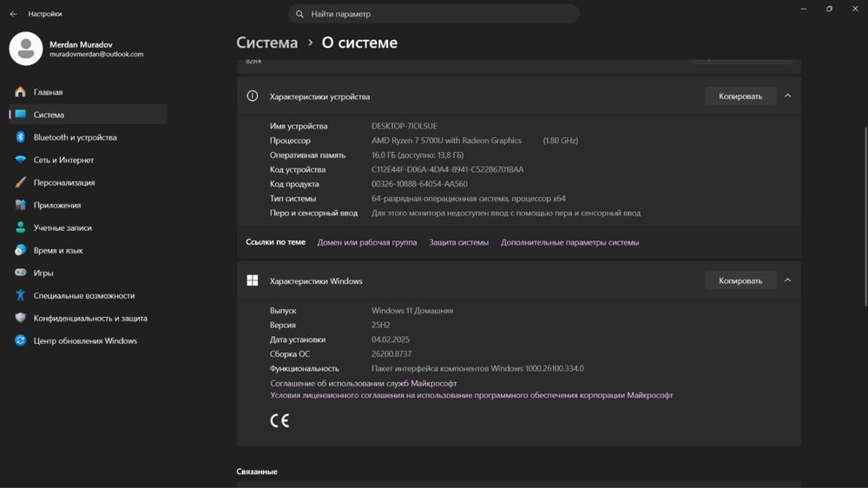Open Соглашение об использовании служб Майкрософт
This screenshot has width=868, height=488.
tap(363, 383)
